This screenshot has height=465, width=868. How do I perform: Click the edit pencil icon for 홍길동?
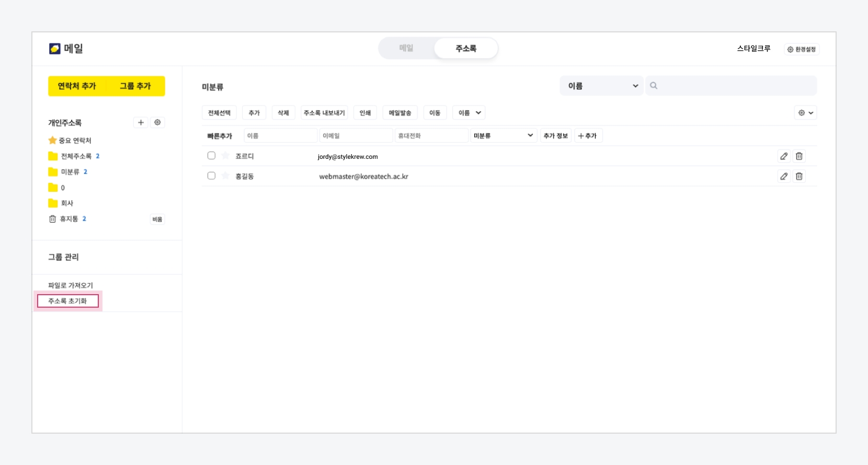click(x=783, y=177)
